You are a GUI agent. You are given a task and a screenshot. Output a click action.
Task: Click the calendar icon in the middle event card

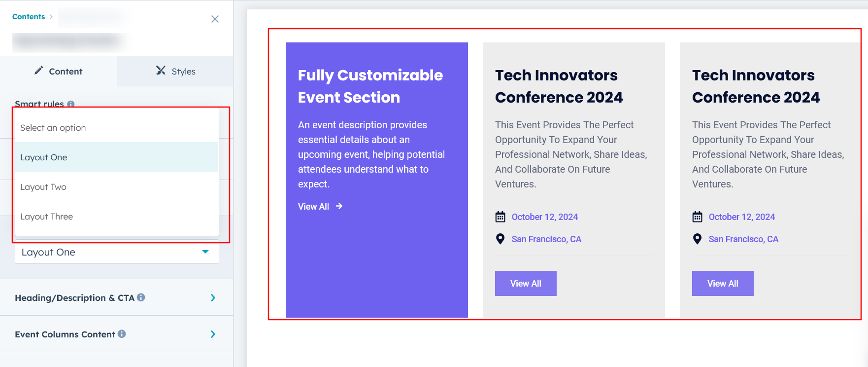click(500, 217)
